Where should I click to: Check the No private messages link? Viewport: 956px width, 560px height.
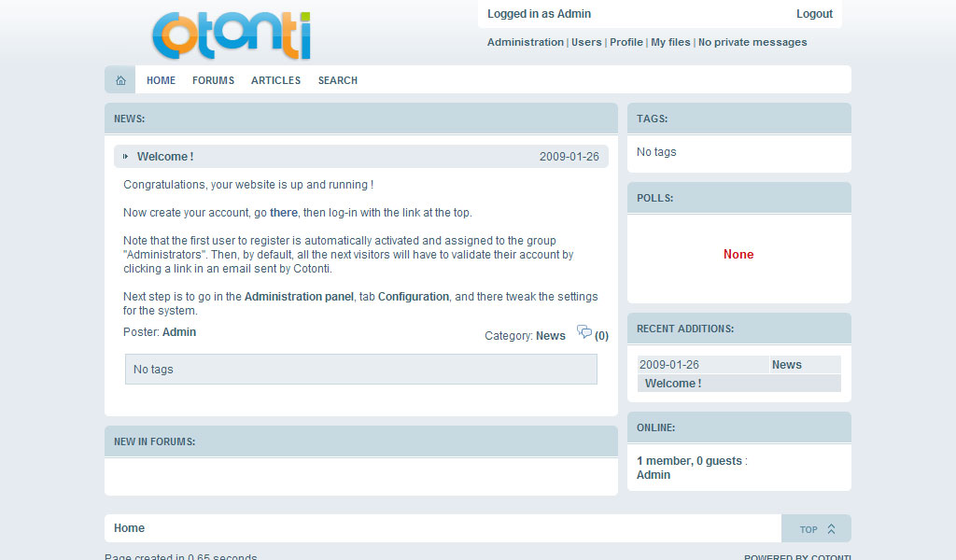click(x=752, y=42)
